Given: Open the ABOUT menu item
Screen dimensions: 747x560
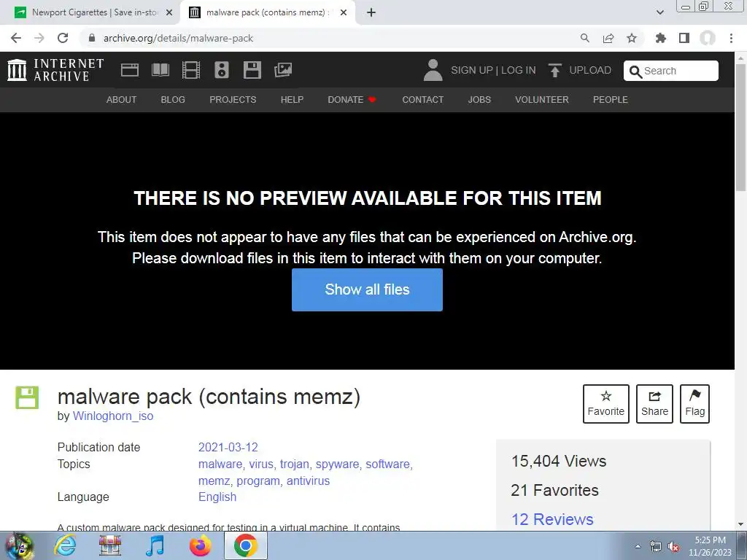Looking at the screenshot, I should [122, 99].
